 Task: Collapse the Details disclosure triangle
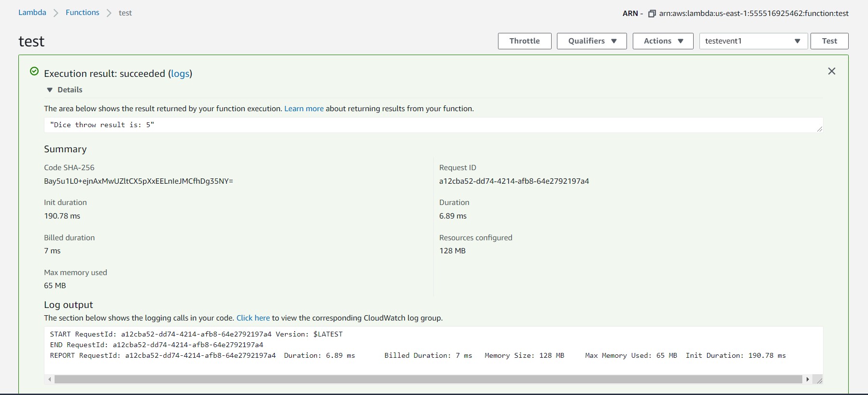pos(49,90)
